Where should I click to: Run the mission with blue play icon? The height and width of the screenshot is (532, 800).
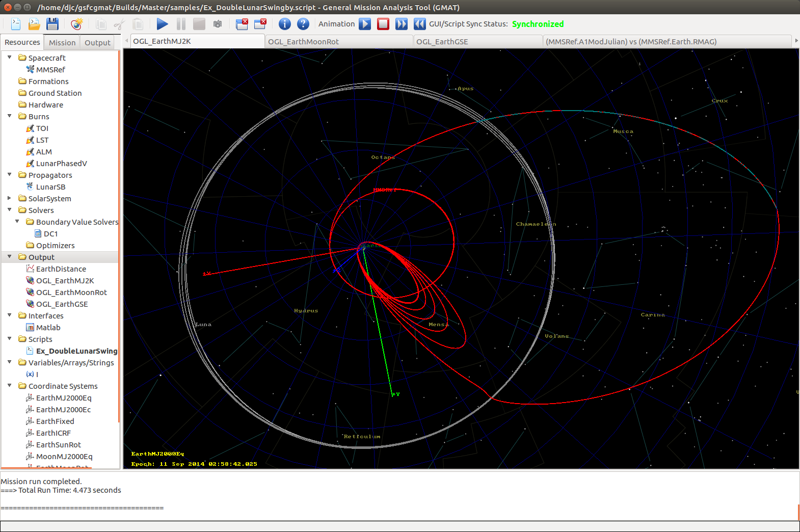(163, 24)
